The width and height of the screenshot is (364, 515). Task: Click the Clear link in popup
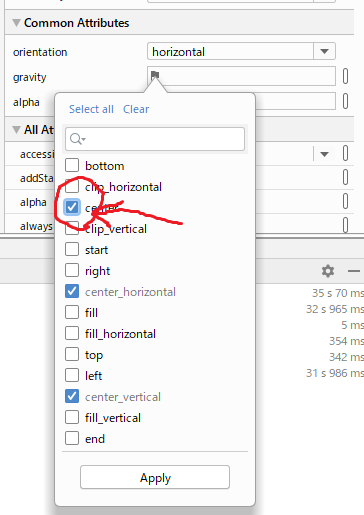[136, 109]
